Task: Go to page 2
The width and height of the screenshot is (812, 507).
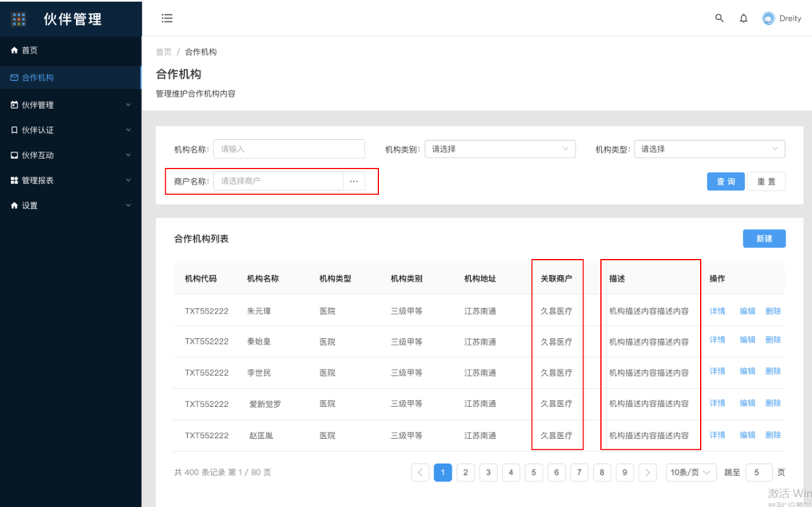Action: click(466, 473)
